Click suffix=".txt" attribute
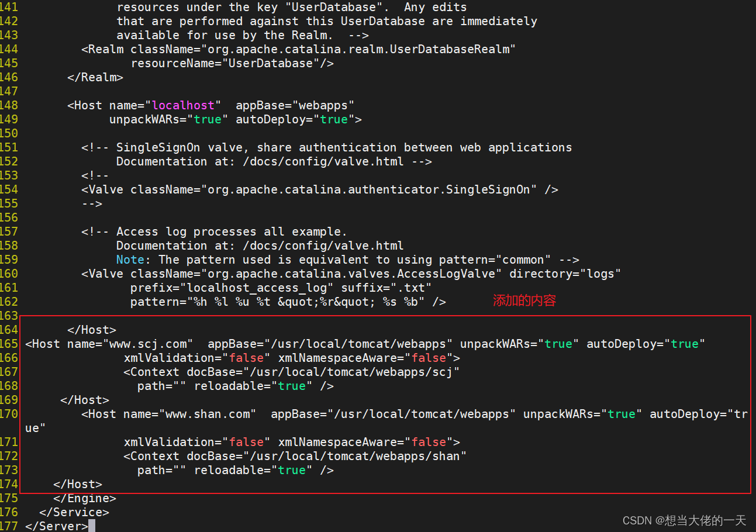756x532 pixels. coord(386,288)
